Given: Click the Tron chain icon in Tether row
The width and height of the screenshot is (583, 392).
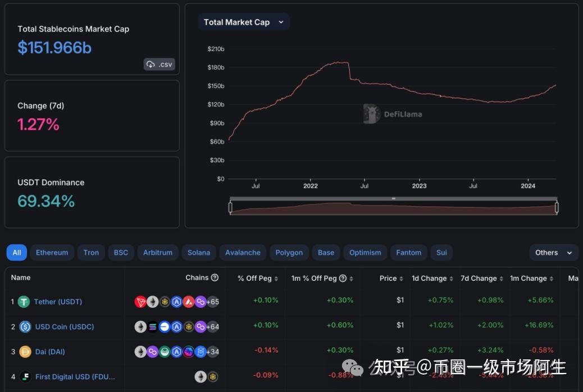Looking at the screenshot, I should pos(140,302).
